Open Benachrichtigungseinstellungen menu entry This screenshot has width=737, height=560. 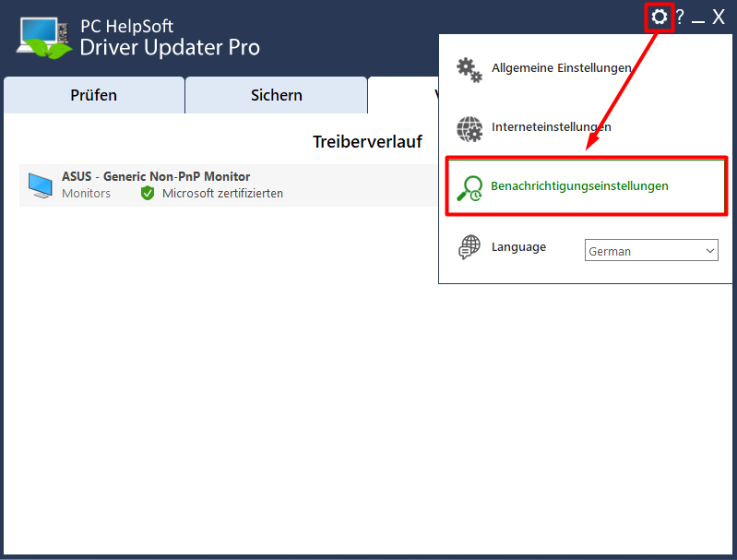586,186
